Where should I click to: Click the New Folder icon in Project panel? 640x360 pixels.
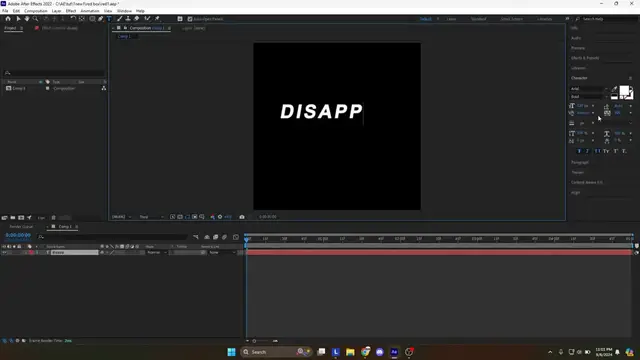[x=13, y=218]
